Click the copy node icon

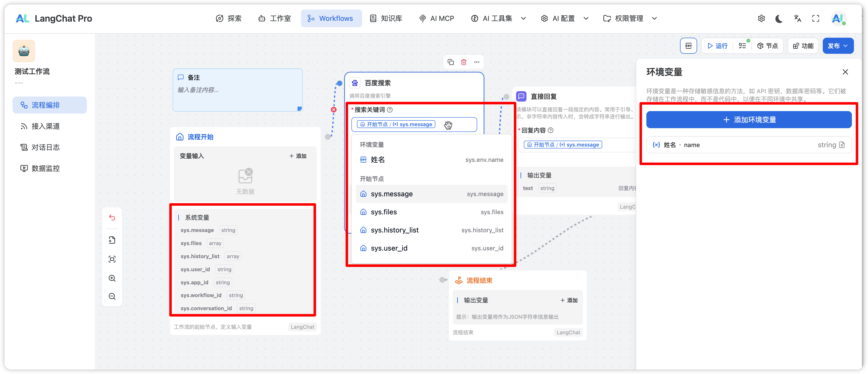coord(451,62)
